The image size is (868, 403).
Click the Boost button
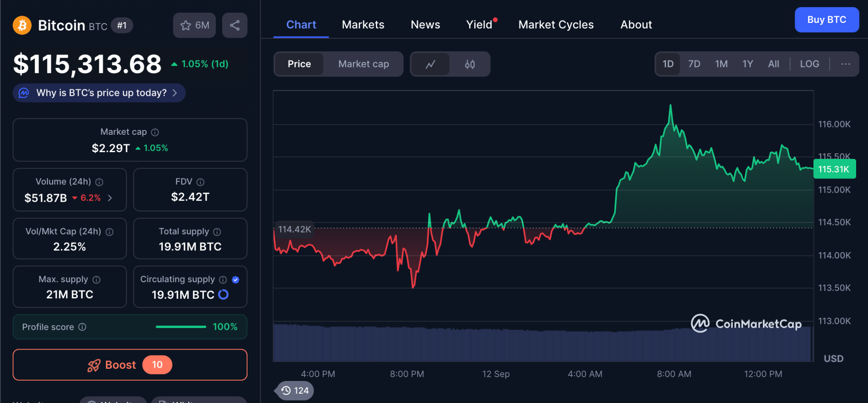tap(130, 365)
